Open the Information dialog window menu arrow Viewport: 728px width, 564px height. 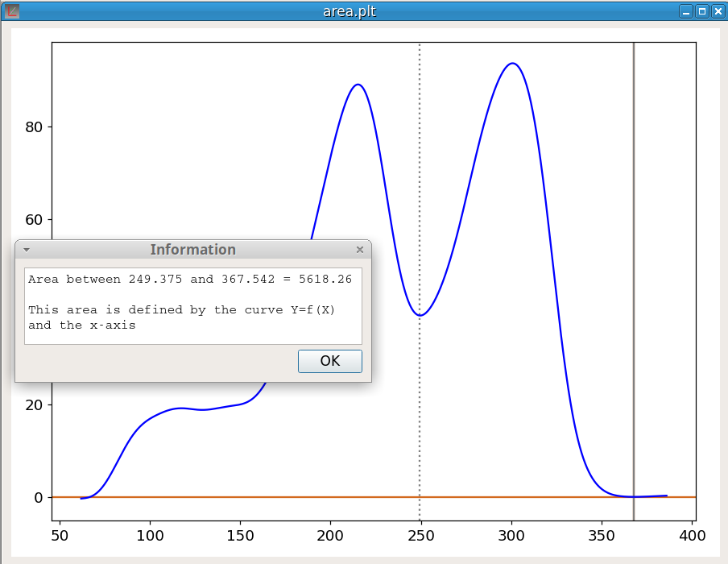click(x=27, y=250)
